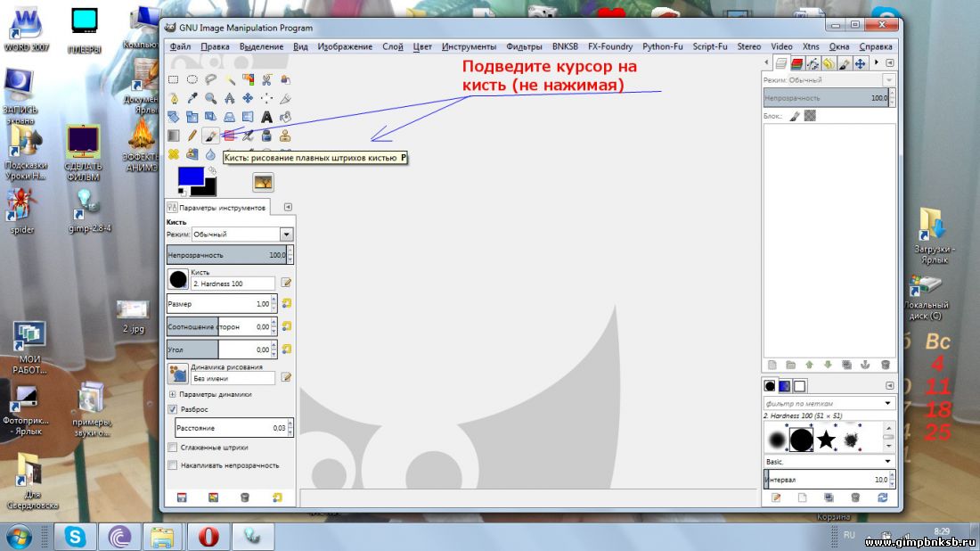The width and height of the screenshot is (980, 551).
Task: Pick the star brush thumbnail
Action: pos(826,439)
